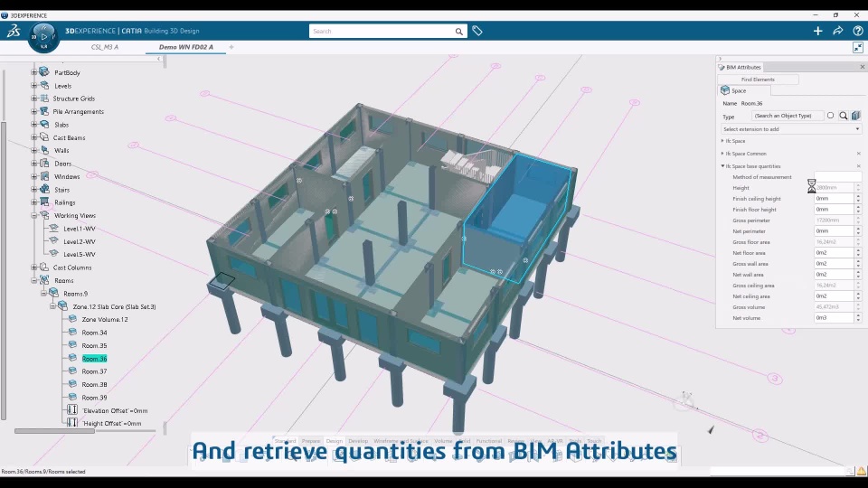
Task: Toggle the radio button next to Type search
Action: [830, 116]
